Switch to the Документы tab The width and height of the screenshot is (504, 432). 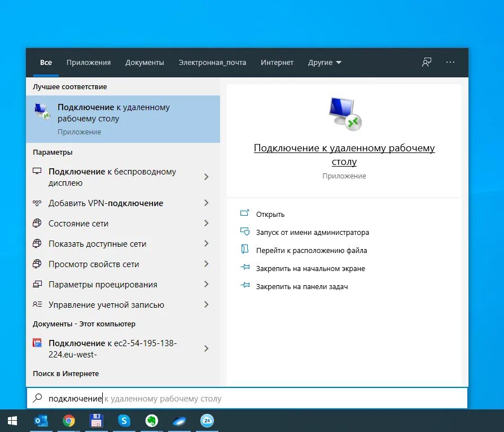(144, 63)
